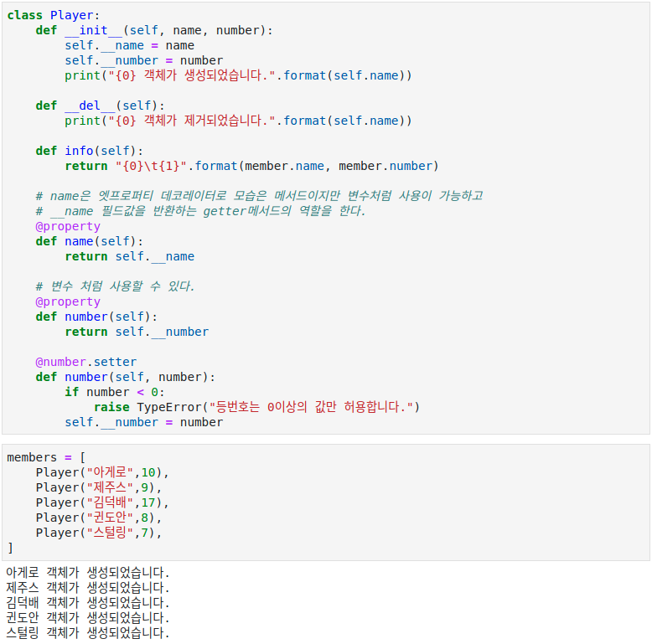Click the last 'self.__number = number' line in setter
The width and height of the screenshot is (652, 644).
144,422
